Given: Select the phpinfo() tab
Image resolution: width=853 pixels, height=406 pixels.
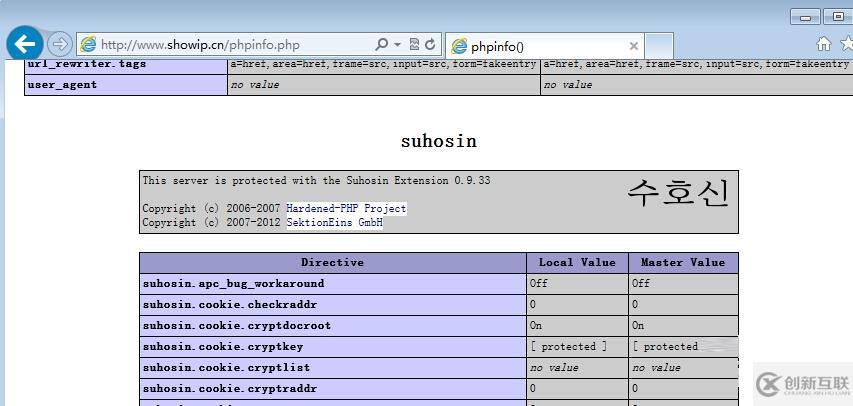Looking at the screenshot, I should (545, 46).
